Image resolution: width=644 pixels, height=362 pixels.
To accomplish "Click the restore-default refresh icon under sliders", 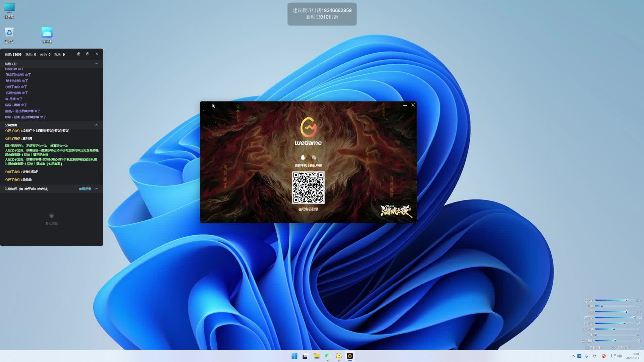I will coord(613,347).
